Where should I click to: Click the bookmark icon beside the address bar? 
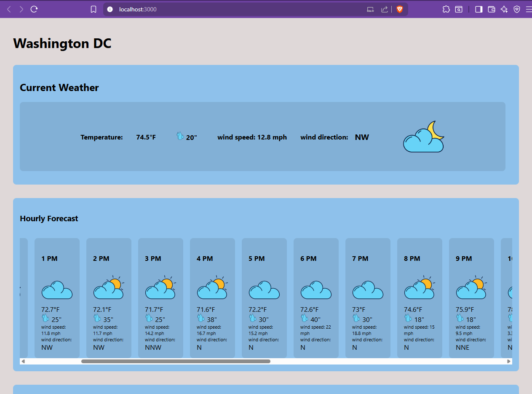point(94,9)
